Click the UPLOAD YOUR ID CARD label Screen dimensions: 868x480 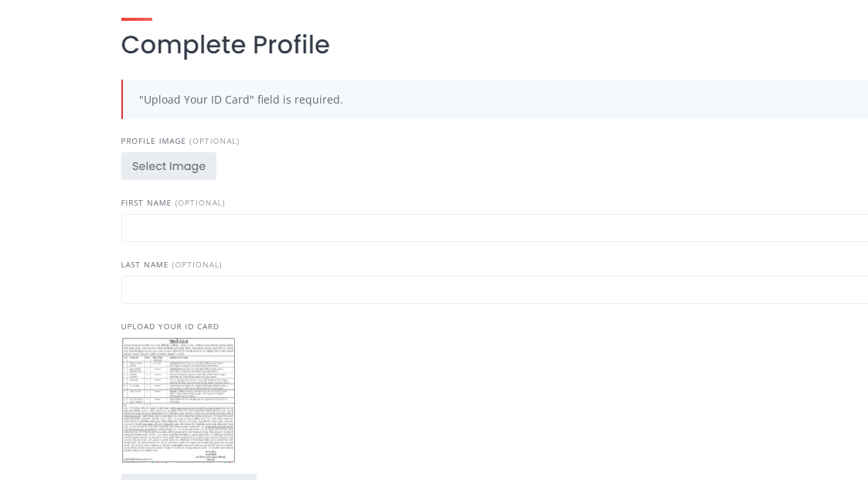point(170,327)
